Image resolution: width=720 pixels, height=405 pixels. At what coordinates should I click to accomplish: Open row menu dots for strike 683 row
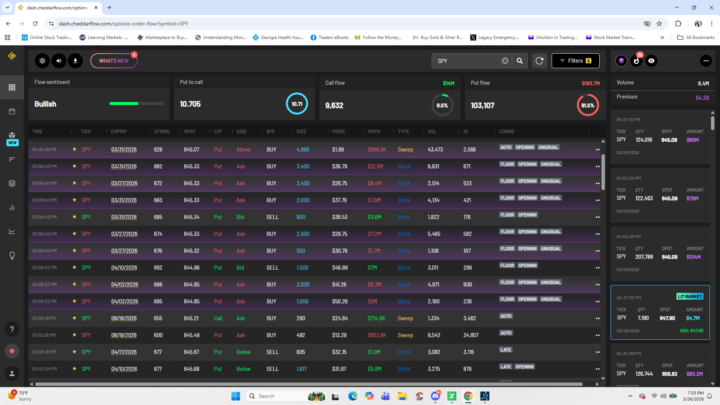pos(597,200)
